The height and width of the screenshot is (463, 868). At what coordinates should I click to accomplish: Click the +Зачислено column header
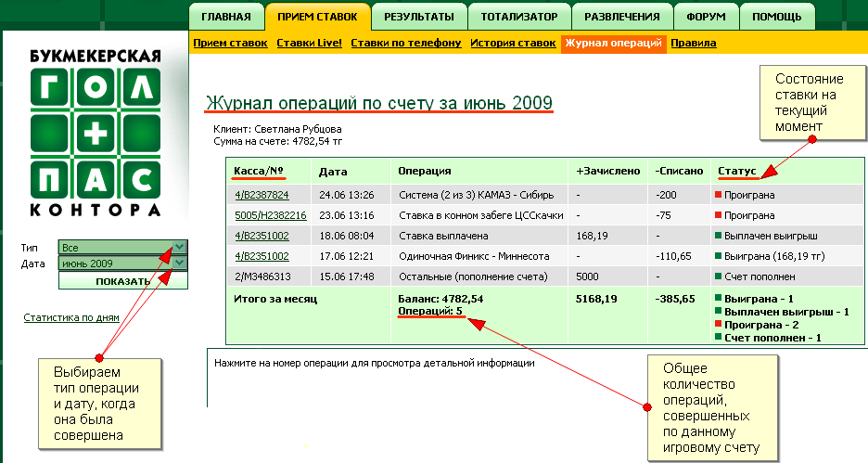tap(607, 171)
